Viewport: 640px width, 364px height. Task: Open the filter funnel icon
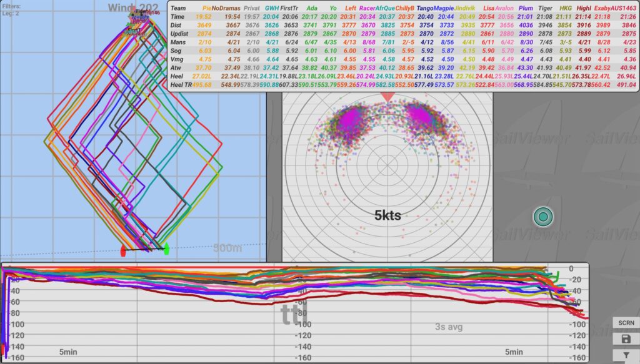(x=626, y=355)
